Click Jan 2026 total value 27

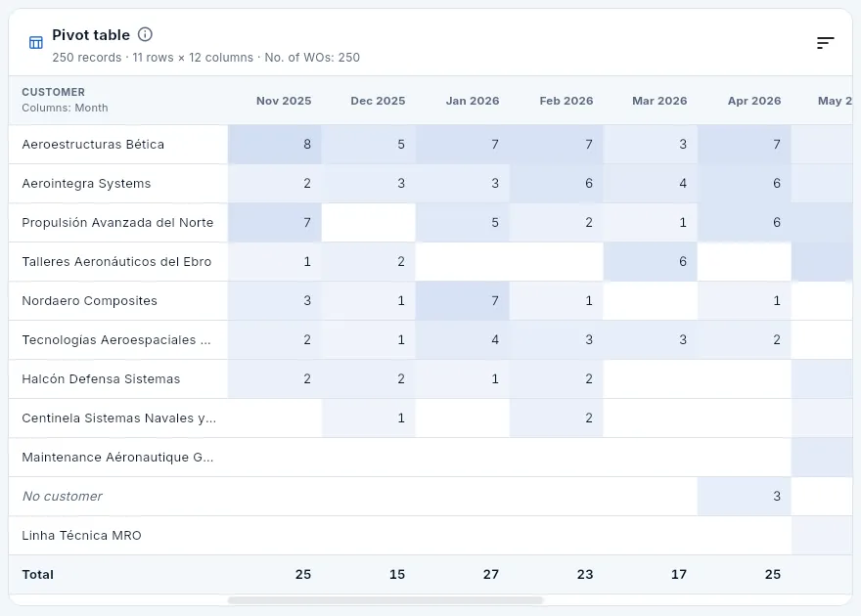(x=491, y=574)
